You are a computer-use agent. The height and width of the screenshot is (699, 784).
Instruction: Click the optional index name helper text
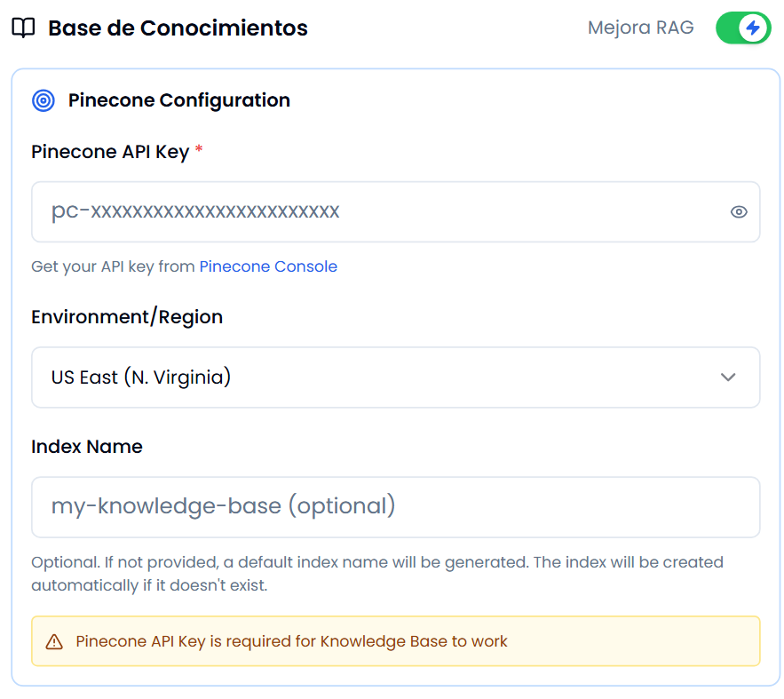(376, 574)
